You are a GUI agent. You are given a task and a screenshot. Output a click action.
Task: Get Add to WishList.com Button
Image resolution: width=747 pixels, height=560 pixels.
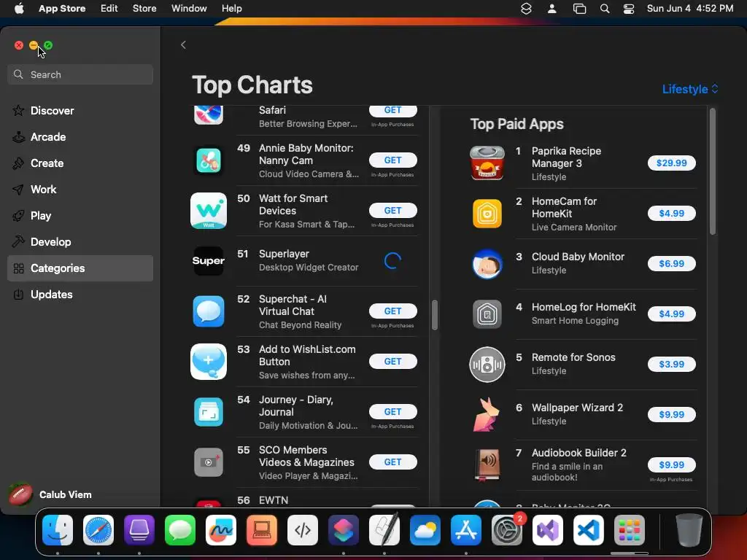(392, 362)
